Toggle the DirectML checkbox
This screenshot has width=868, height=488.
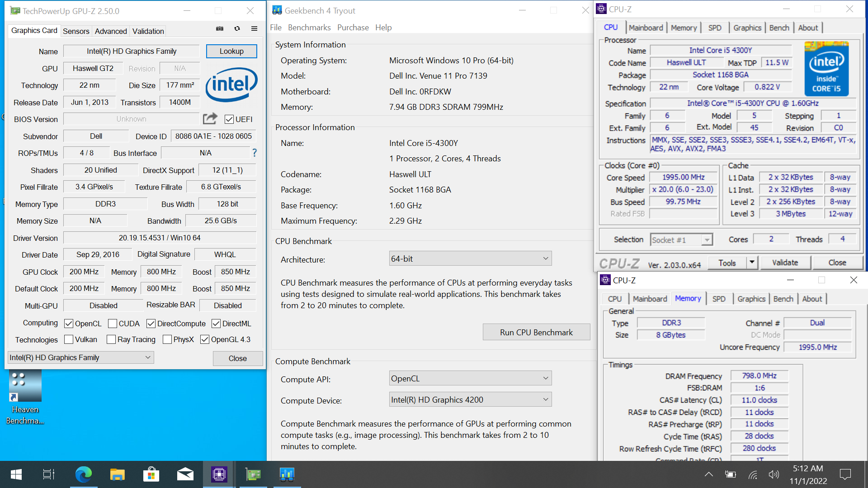216,324
